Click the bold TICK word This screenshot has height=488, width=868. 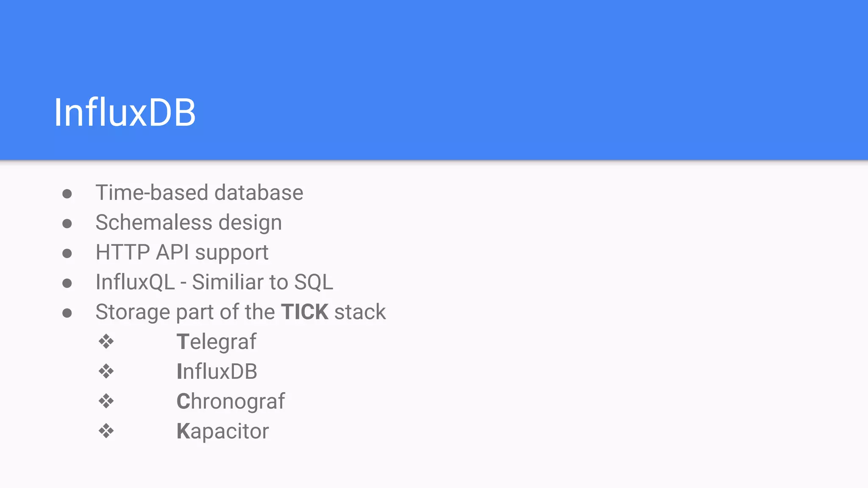coord(305,312)
